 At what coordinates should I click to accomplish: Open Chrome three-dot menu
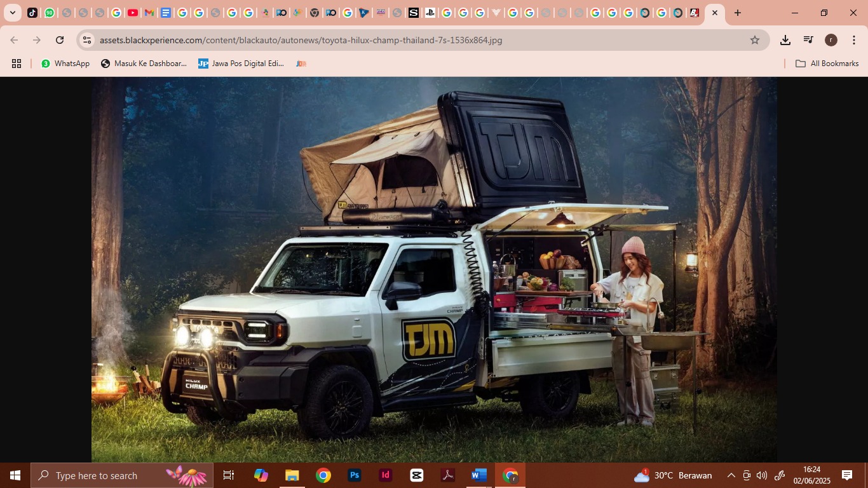854,40
